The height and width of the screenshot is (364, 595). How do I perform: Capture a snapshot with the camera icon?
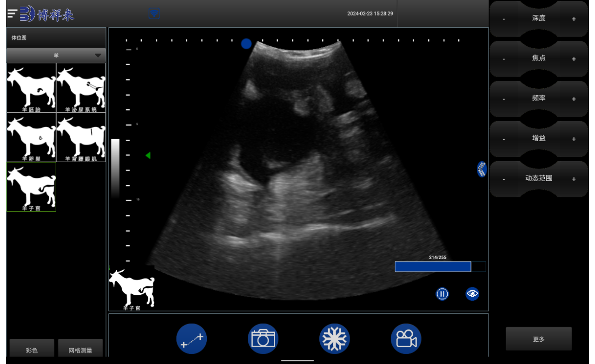(263, 339)
